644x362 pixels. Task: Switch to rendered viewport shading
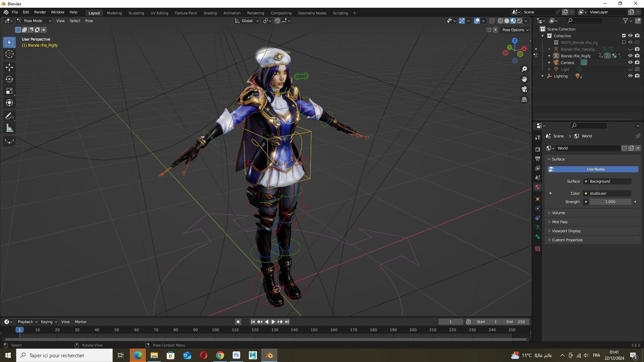(x=520, y=21)
